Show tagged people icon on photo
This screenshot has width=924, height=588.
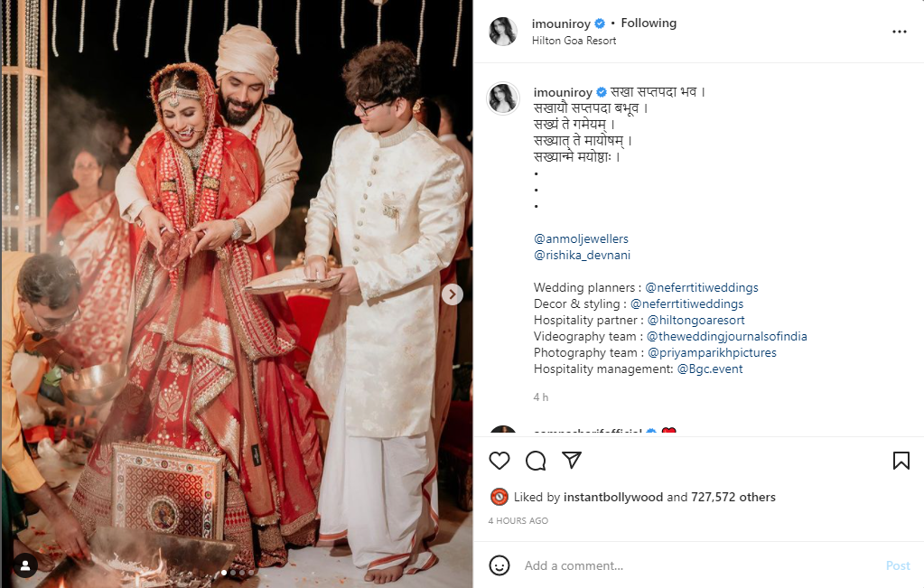[x=25, y=565]
